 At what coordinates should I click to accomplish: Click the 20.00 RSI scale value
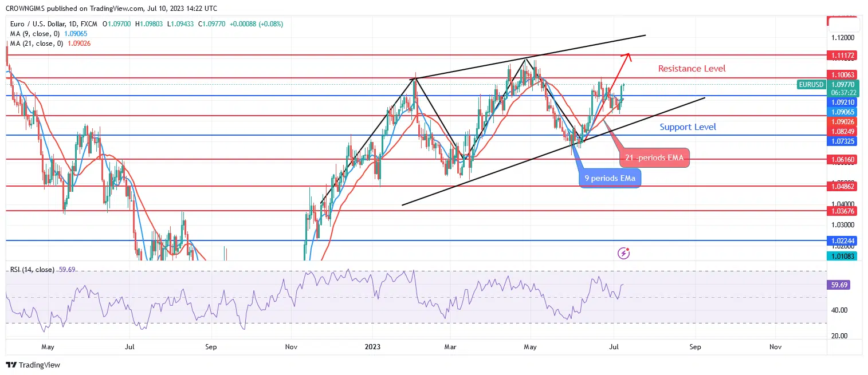pyautogui.click(x=839, y=336)
